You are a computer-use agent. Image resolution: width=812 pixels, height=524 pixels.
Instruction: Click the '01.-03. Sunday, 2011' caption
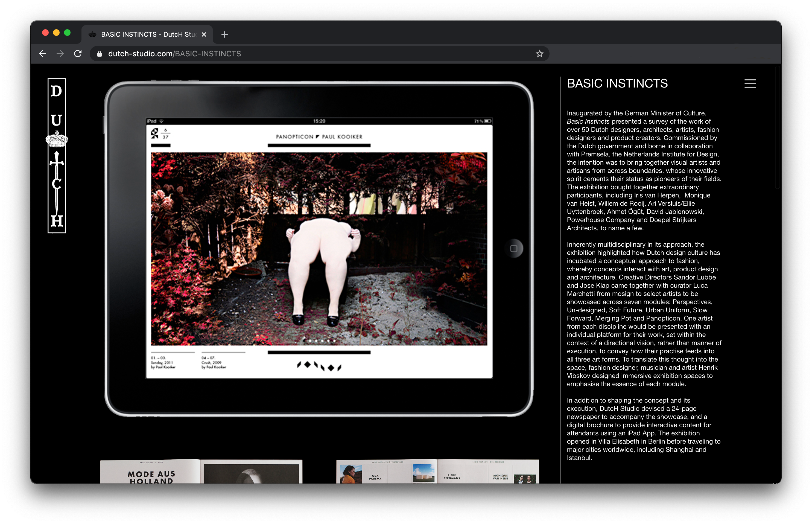pyautogui.click(x=163, y=363)
